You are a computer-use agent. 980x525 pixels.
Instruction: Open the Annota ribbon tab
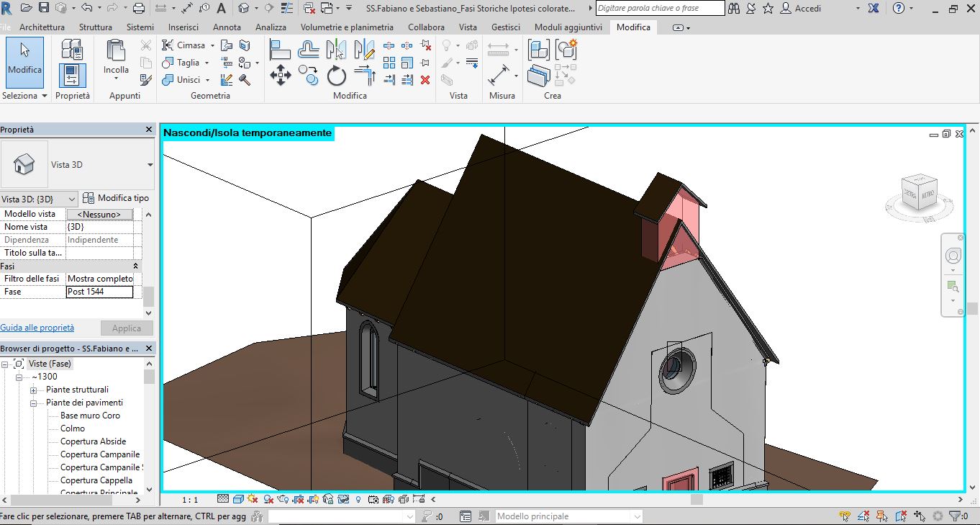pos(227,27)
